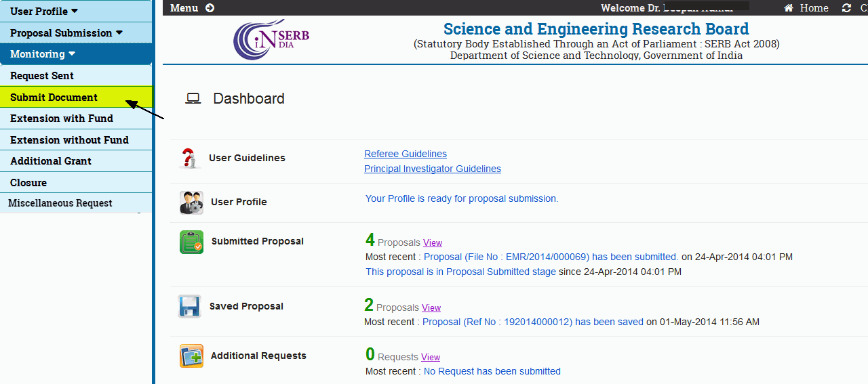Click the Saved Proposal floppy disk icon

point(190,306)
